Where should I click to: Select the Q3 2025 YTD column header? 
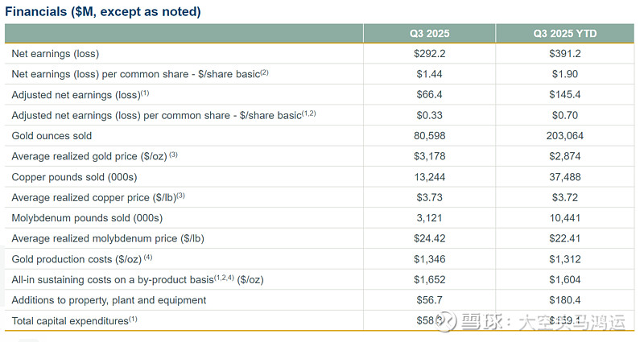pos(565,33)
